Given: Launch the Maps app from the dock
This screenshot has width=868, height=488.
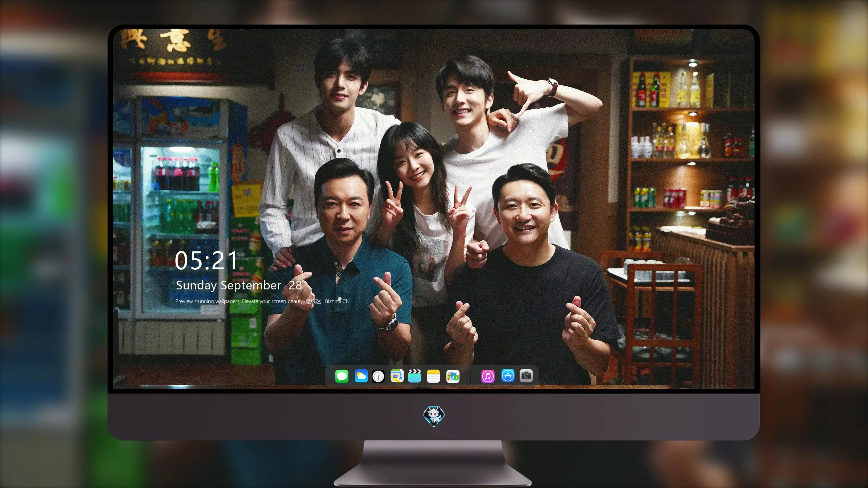Looking at the screenshot, I should [x=397, y=376].
